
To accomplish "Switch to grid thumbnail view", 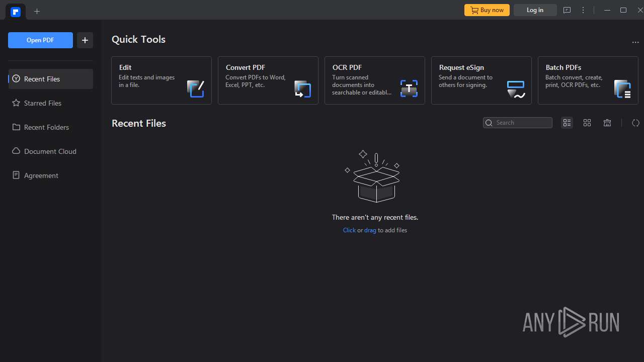I will coord(587,123).
